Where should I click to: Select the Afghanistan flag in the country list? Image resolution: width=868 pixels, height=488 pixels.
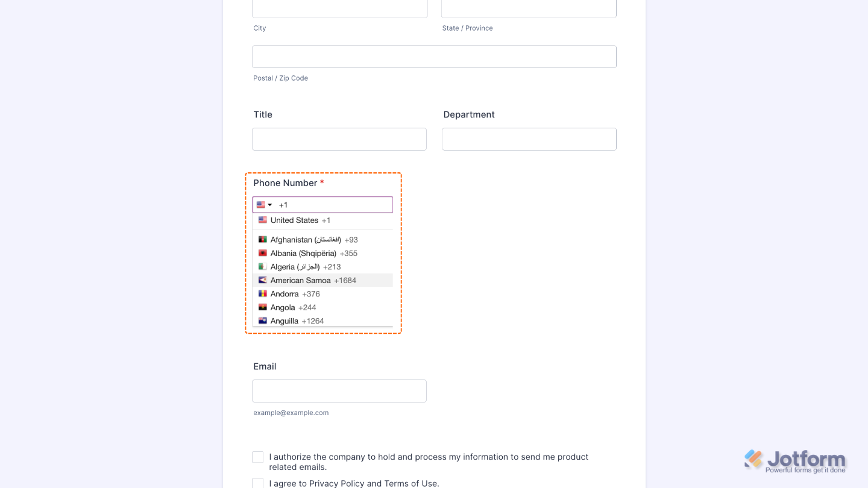click(263, 240)
